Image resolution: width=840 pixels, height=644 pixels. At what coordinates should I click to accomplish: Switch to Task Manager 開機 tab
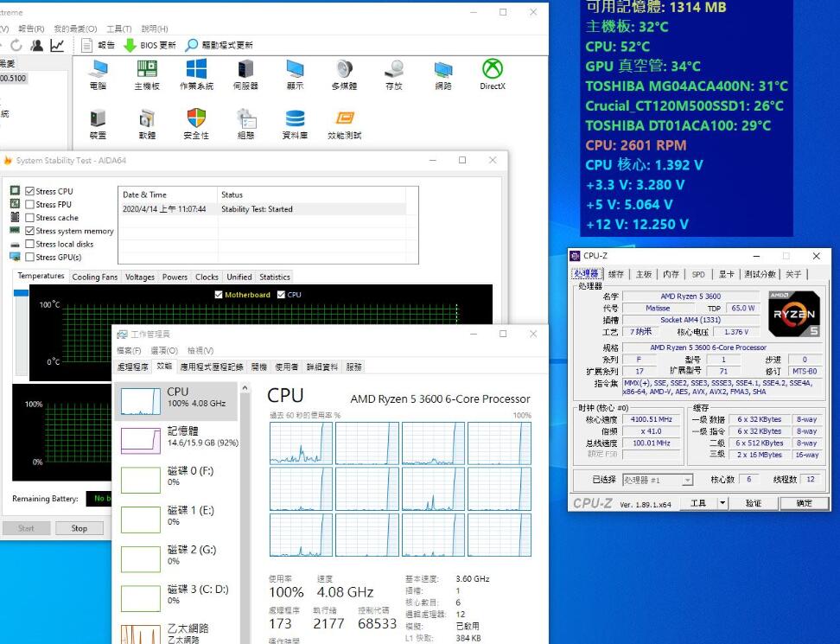[x=258, y=367]
